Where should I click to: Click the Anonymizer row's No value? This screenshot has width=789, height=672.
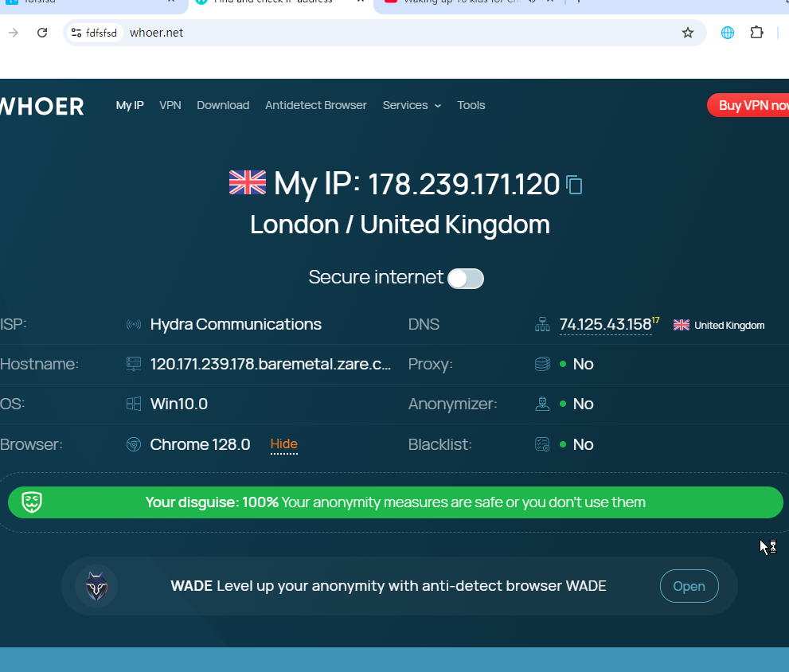(x=584, y=404)
